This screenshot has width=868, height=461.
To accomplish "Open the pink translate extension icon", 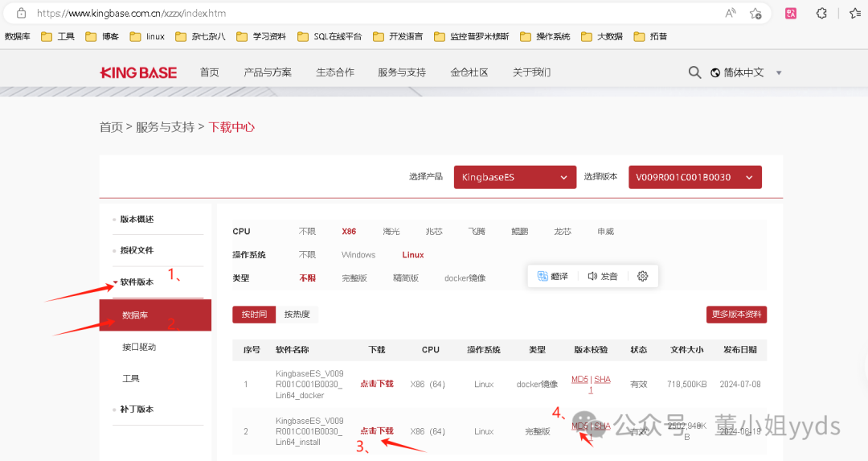I will 791,13.
